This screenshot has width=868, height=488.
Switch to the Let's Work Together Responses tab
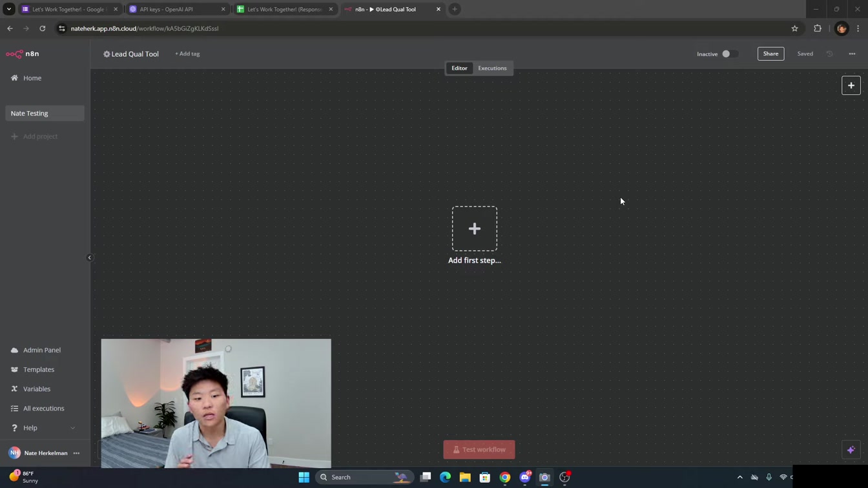point(284,9)
